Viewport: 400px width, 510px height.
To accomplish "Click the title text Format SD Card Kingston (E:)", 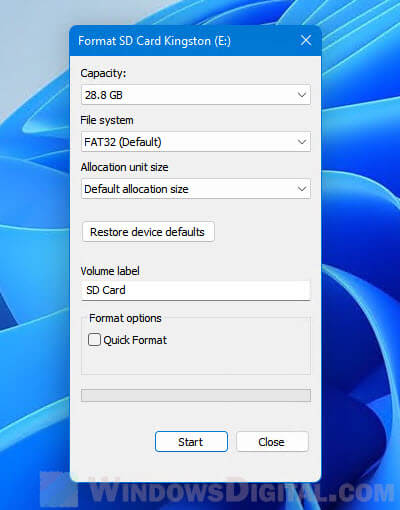I will [x=154, y=41].
